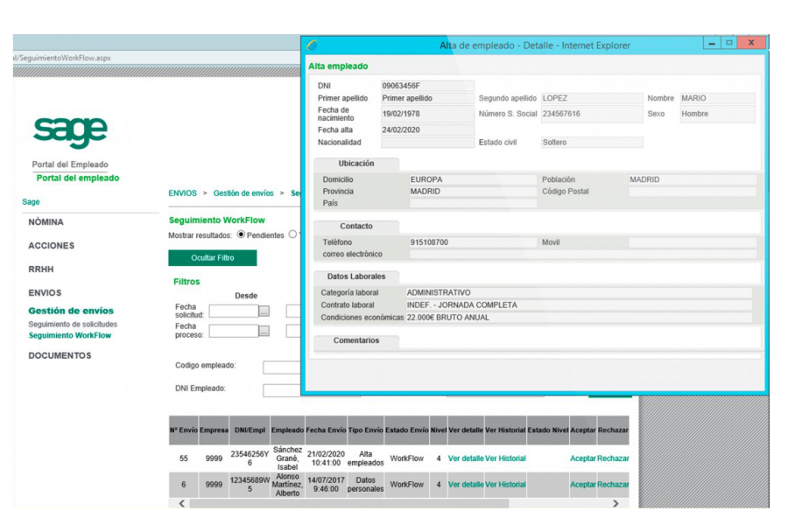Screen dimensions: 788x532
Task: Open Ver Historial for Sánchez Grané row
Action: point(505,458)
